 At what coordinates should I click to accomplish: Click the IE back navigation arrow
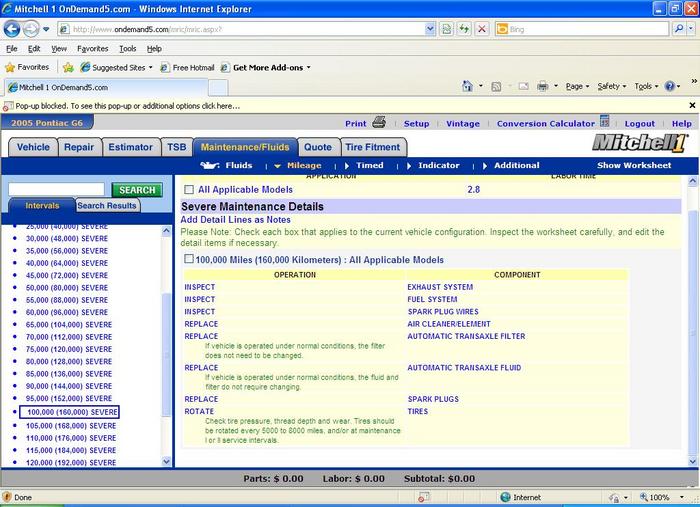coord(14,29)
